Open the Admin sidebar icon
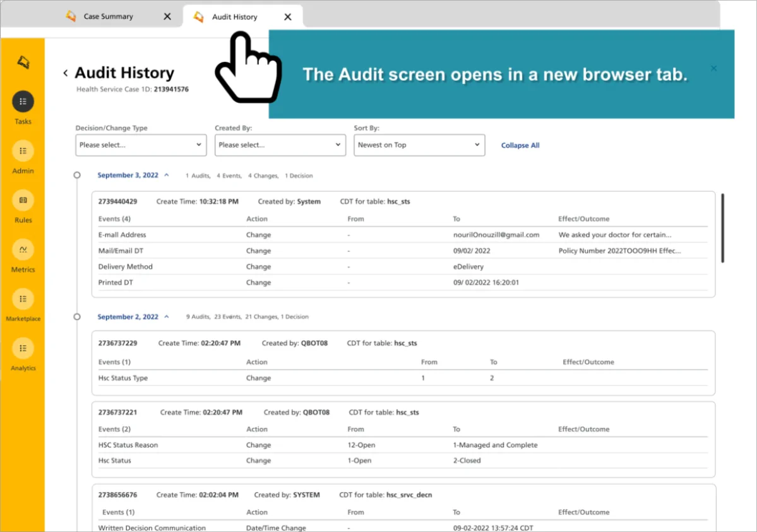This screenshot has width=757, height=532. 23,151
